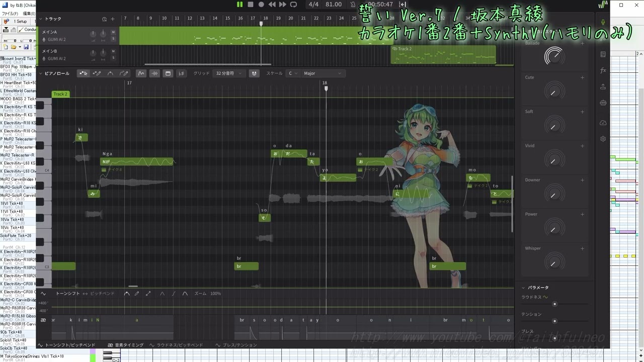Toggle the flat/sharp key display icon
This screenshot has height=362, width=644.
(182, 73)
